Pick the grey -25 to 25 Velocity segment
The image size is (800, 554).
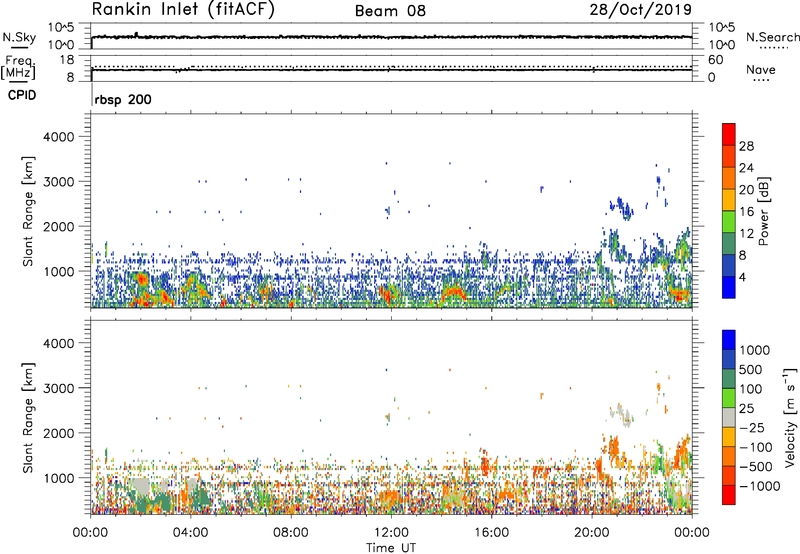click(x=729, y=417)
